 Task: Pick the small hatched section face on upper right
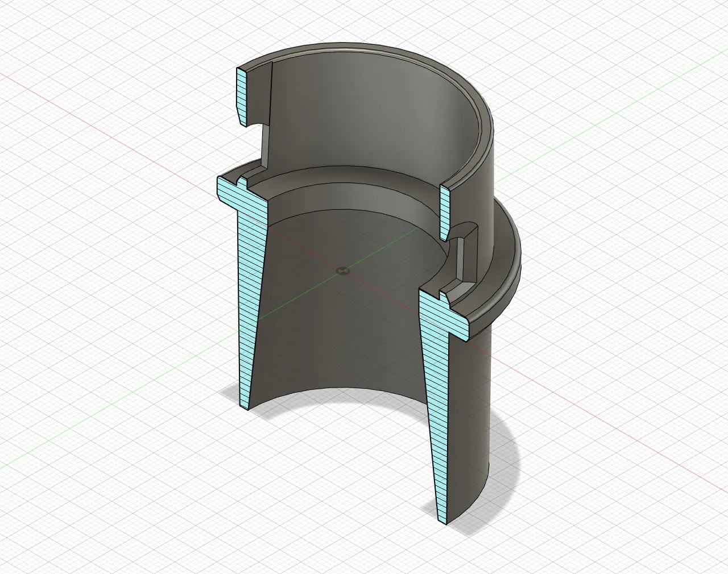click(445, 210)
